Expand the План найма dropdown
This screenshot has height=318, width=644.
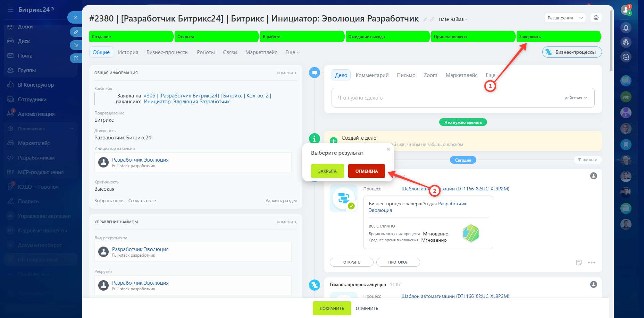point(453,19)
